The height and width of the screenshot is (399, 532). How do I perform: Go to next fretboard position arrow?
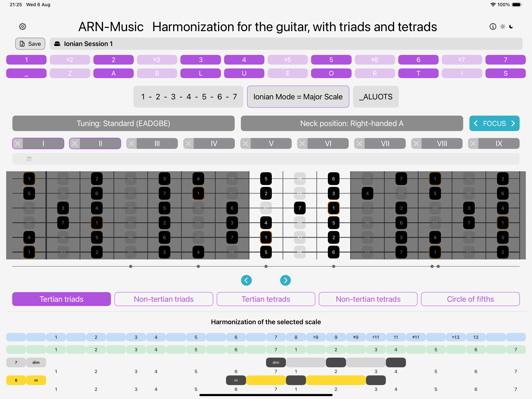click(285, 280)
